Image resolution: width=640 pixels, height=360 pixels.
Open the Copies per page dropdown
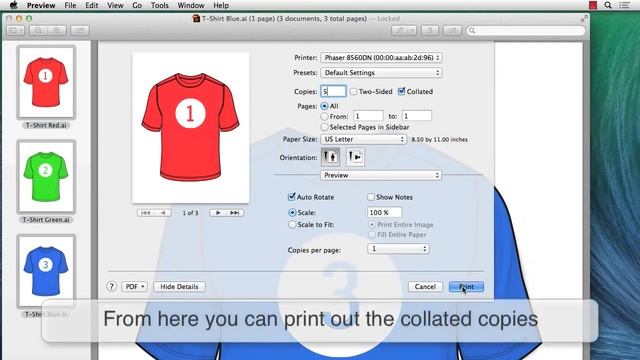(x=398, y=249)
